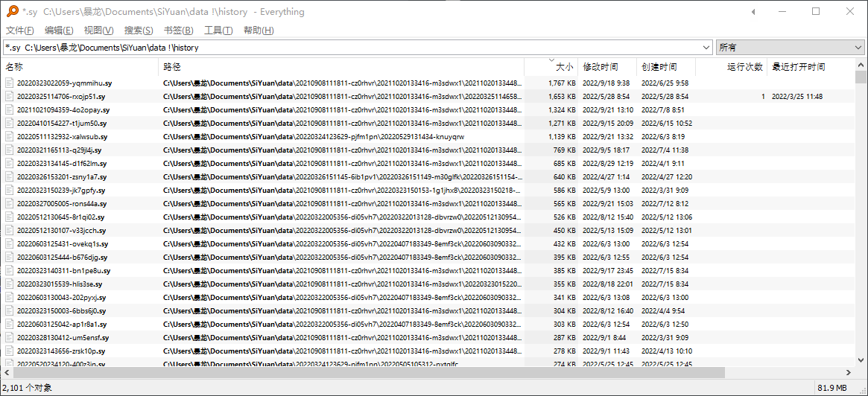Click the vertical scrollbar down arrow
This screenshot has width=868, height=396.
click(861, 360)
